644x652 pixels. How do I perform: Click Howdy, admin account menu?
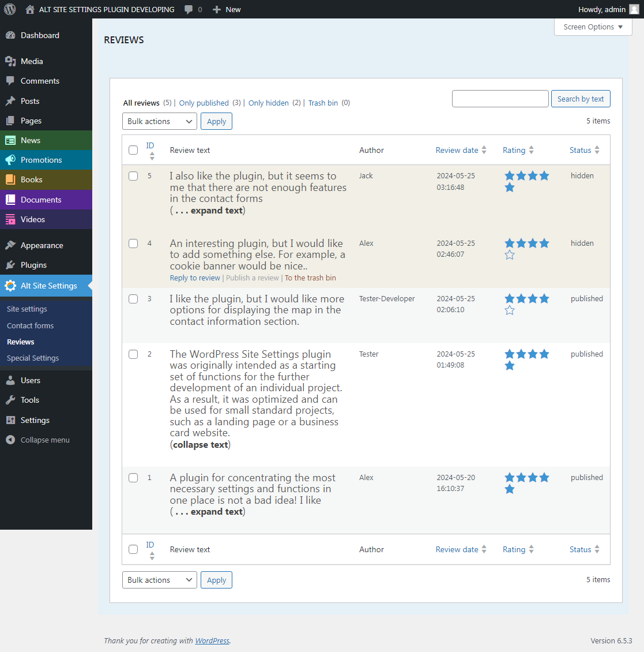tap(608, 9)
